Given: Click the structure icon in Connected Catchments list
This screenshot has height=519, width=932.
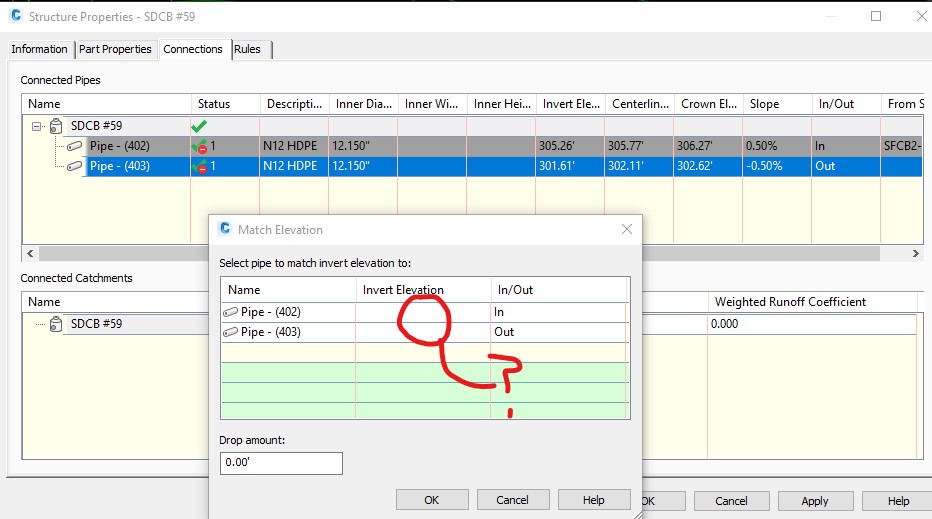Looking at the screenshot, I should (x=56, y=324).
